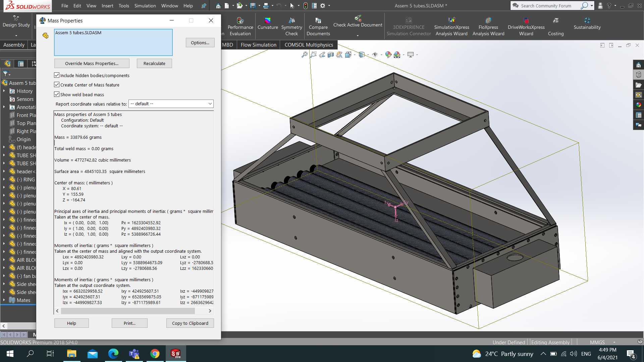Click Zoom to Area icon in viewport toolbar
644x362 pixels.
(x=313, y=55)
